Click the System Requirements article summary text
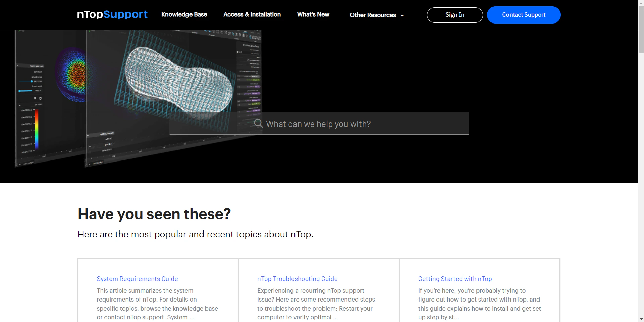Image resolution: width=644 pixels, height=322 pixels. (x=157, y=304)
